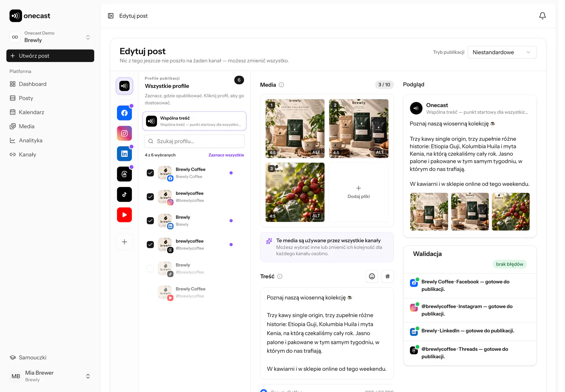
Task: Select the Facebook channel icon
Action: point(124,113)
